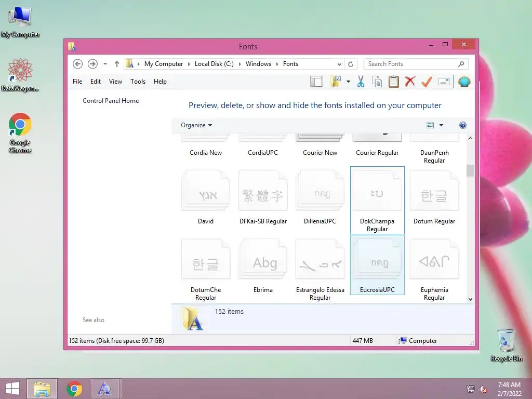Expand the arrow after My Computer in path
This screenshot has height=399, width=532.
point(189,64)
